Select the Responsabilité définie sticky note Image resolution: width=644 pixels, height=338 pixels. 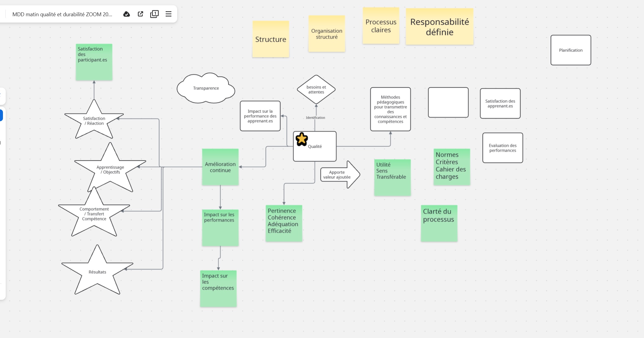coord(439,27)
